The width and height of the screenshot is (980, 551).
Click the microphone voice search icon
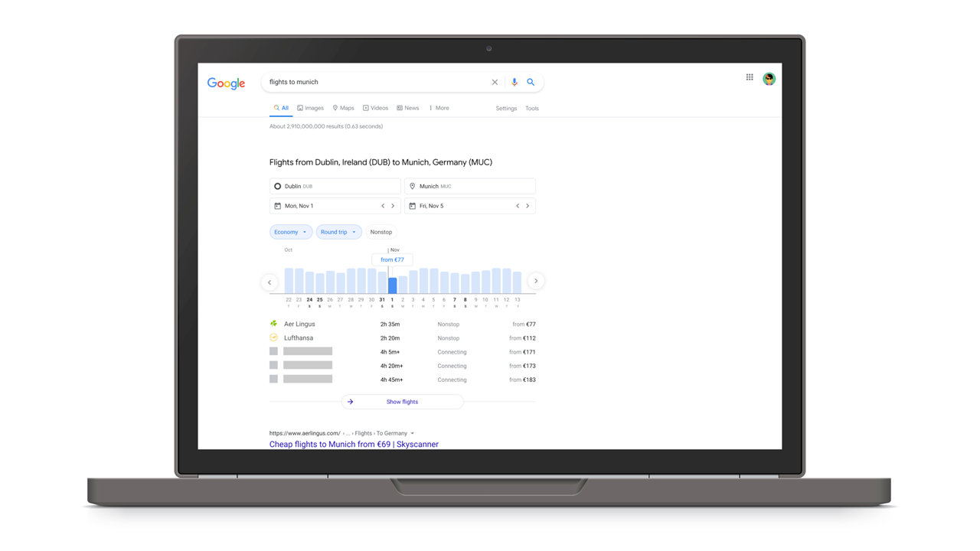[514, 82]
